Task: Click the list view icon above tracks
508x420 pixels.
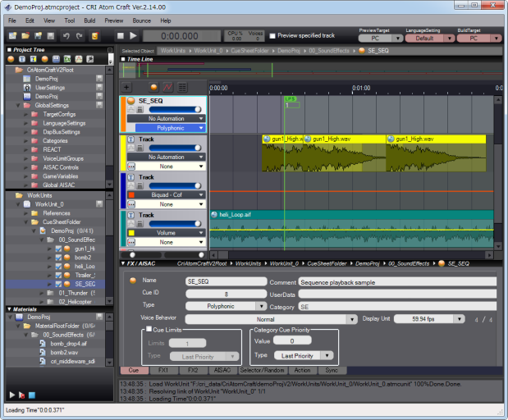Action: coord(181,87)
